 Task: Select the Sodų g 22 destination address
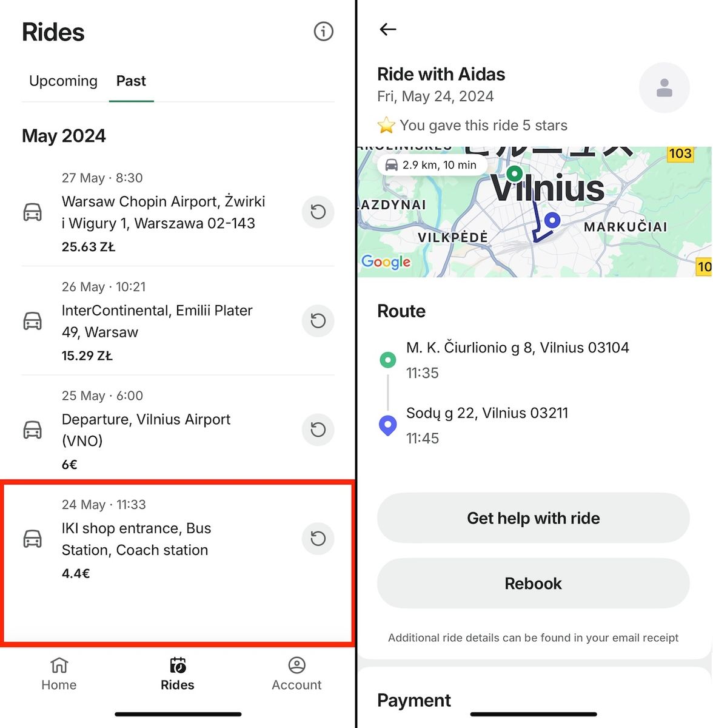[487, 413]
